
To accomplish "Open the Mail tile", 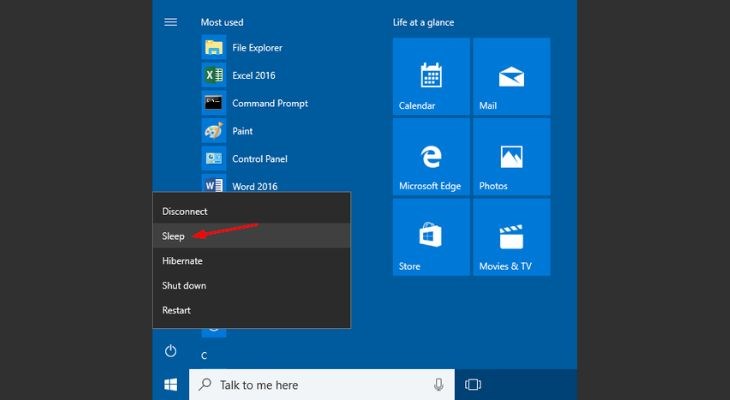I will [x=512, y=76].
